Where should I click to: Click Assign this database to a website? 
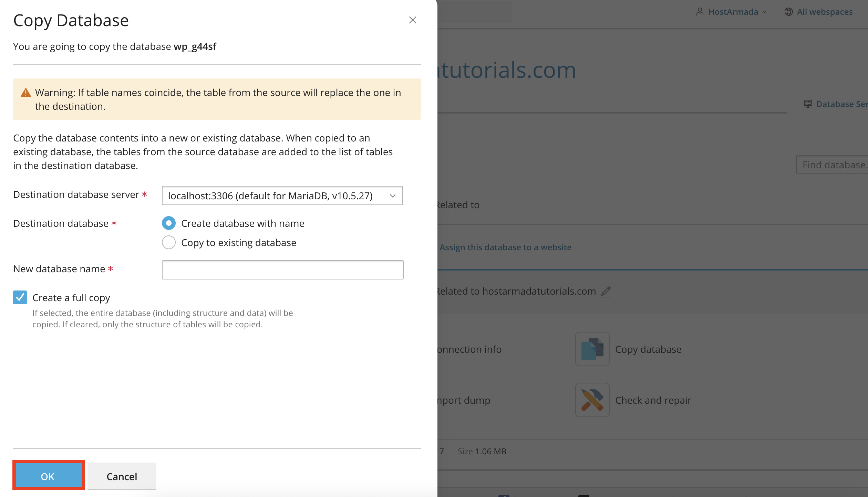[505, 247]
